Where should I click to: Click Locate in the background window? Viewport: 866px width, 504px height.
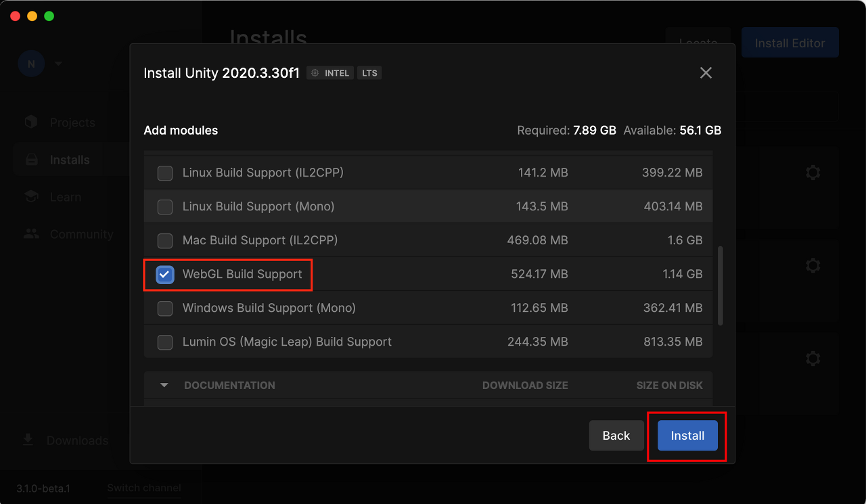tap(698, 43)
